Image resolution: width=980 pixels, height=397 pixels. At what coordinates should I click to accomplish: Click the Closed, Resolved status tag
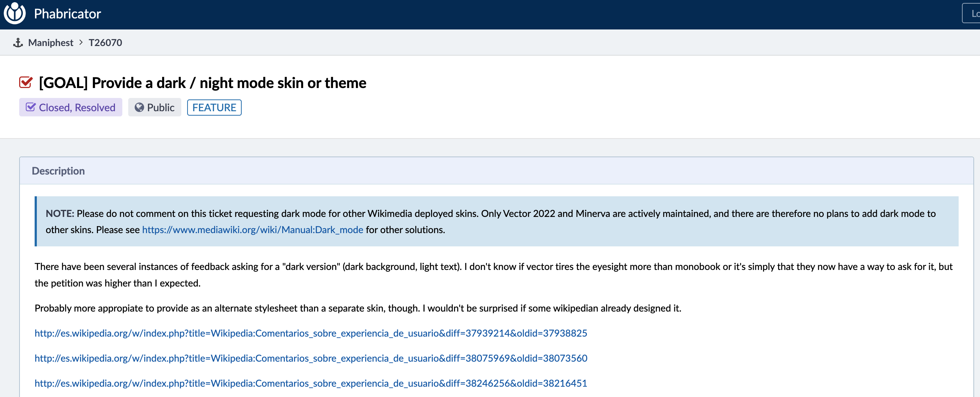[x=70, y=107]
